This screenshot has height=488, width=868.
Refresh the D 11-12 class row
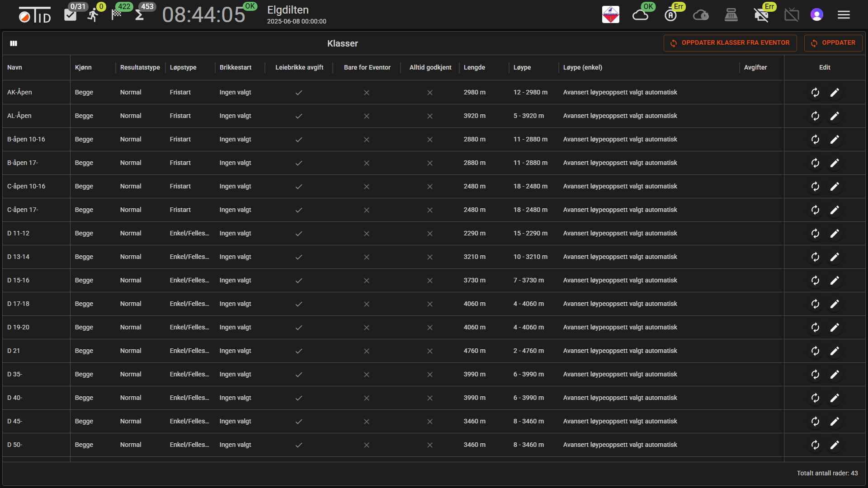point(815,234)
